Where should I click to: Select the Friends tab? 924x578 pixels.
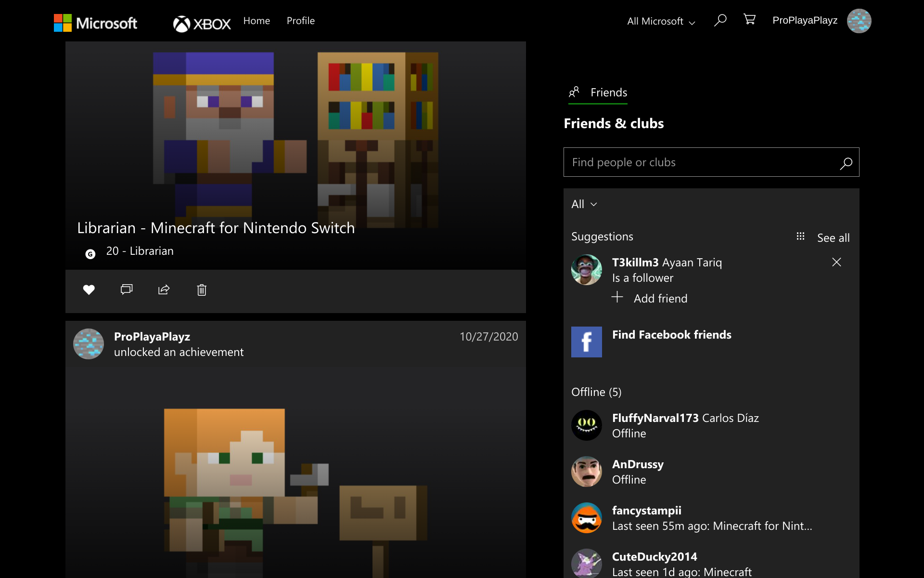click(x=598, y=92)
